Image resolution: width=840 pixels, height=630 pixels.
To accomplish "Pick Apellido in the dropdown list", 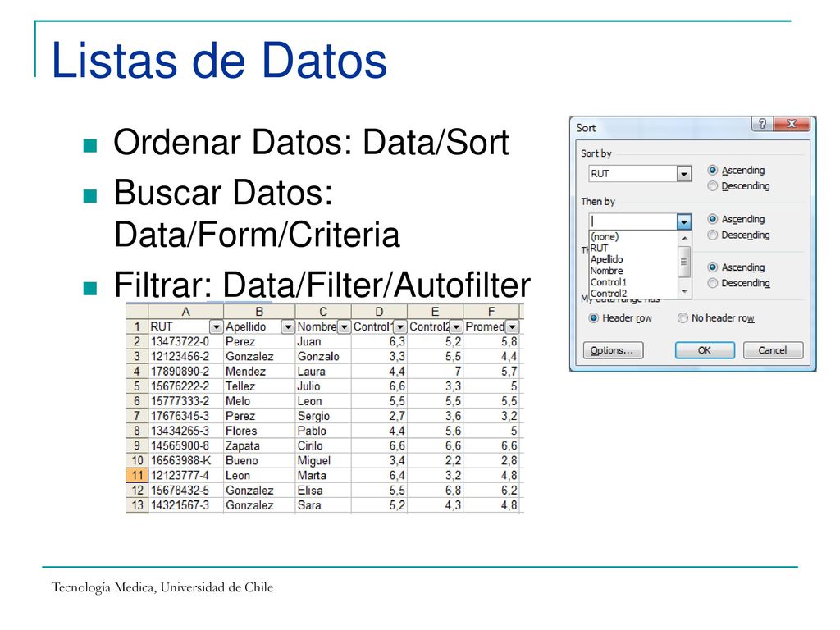I will (x=633, y=259).
